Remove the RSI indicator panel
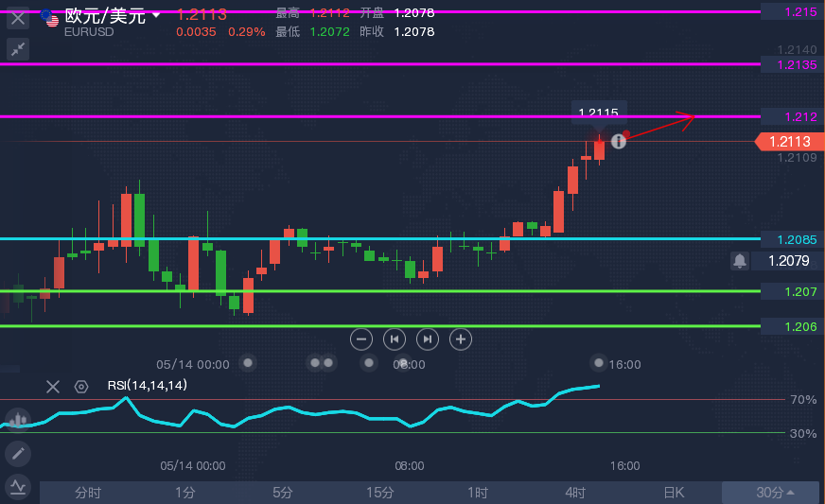Viewport: 825px width, 504px height. click(53, 387)
